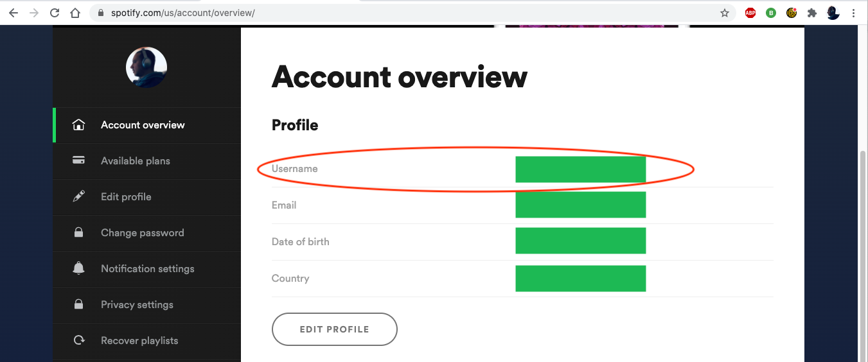
Task: Click the sidebar profile picture thumbnail
Action: [x=146, y=67]
